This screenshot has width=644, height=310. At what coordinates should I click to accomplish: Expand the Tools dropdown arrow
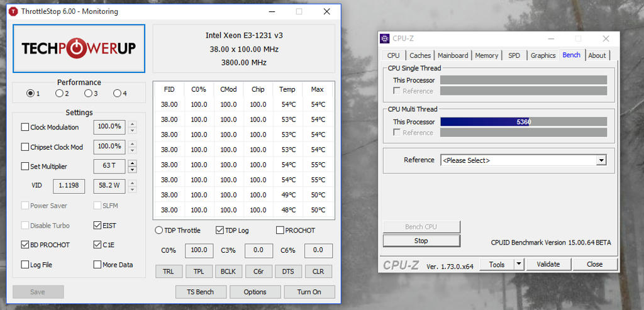coord(519,264)
